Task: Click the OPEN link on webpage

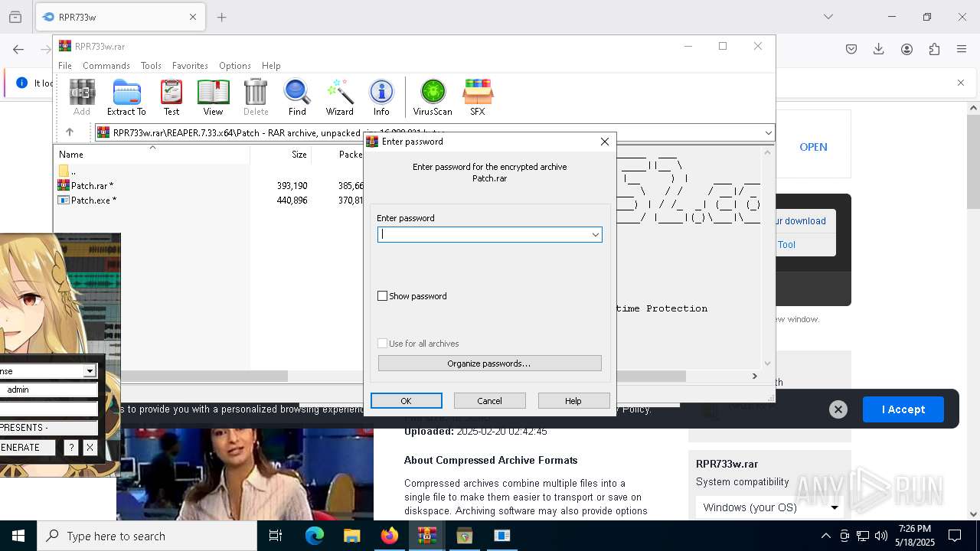Action: (813, 147)
